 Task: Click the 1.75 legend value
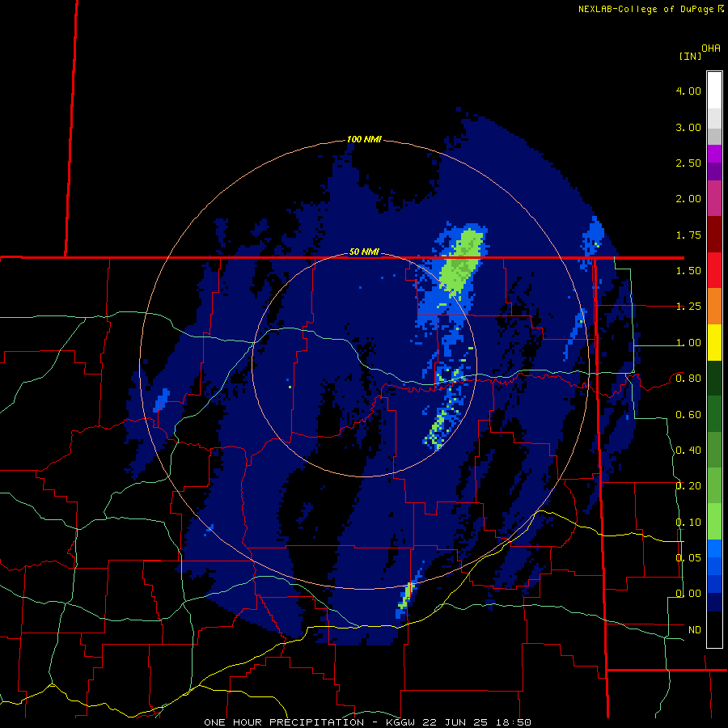[x=688, y=235]
